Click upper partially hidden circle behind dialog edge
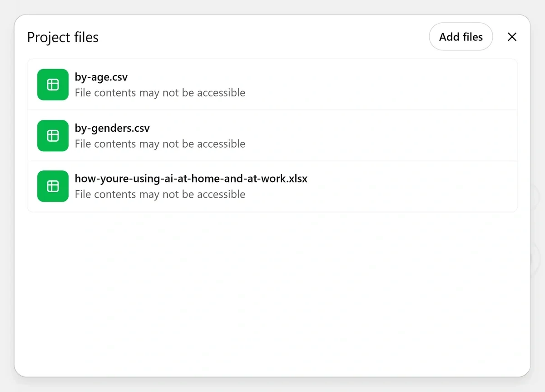The width and height of the screenshot is (545, 392). tap(535, 196)
